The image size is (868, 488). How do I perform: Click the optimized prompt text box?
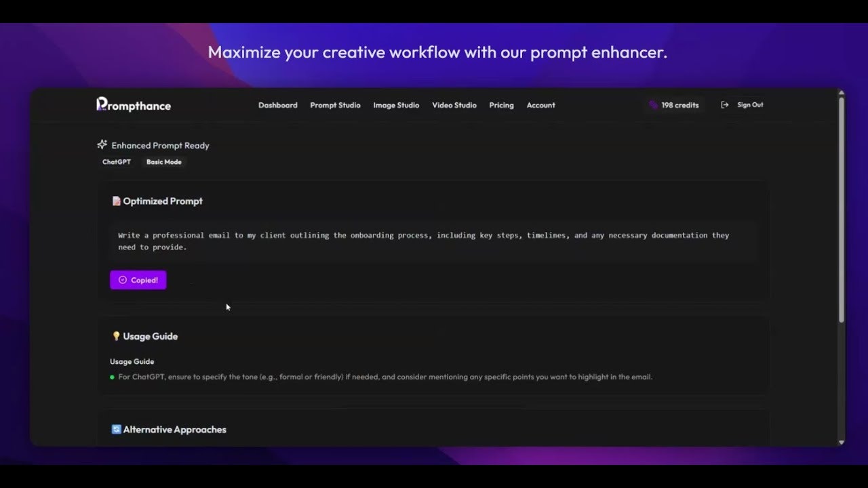coord(433,241)
